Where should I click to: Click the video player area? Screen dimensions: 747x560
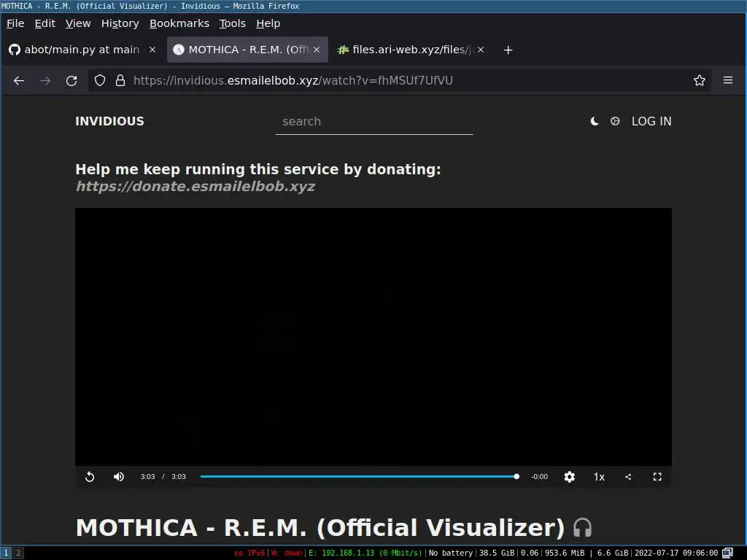pyautogui.click(x=373, y=337)
